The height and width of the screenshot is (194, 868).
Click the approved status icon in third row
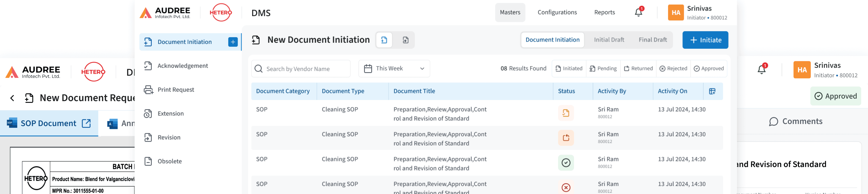pyautogui.click(x=566, y=163)
